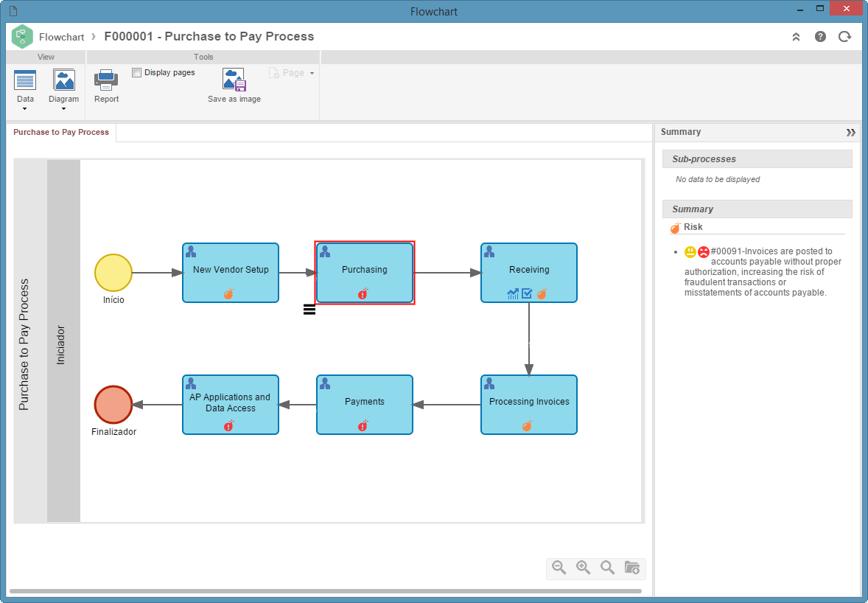Image resolution: width=868 pixels, height=603 pixels.
Task: Click the yellow Início start event
Action: click(x=113, y=273)
